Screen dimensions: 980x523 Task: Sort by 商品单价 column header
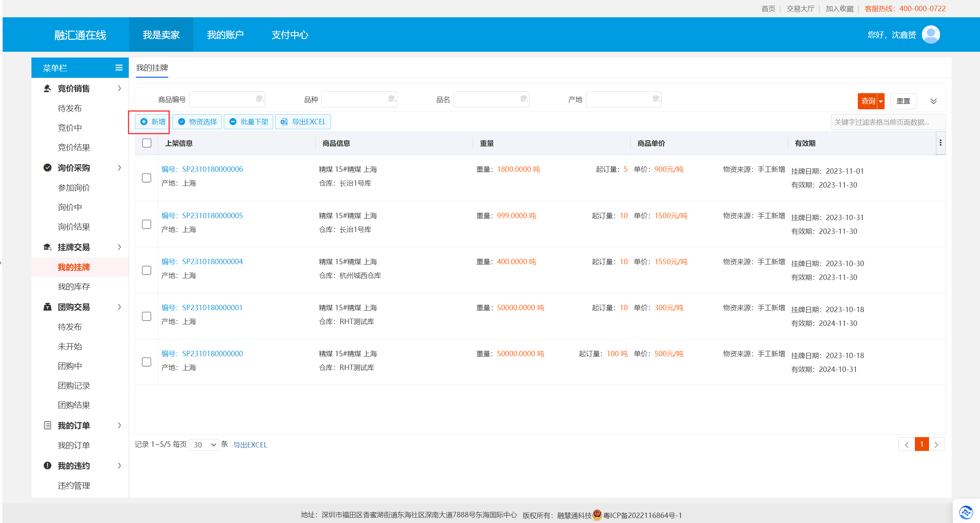[x=651, y=143]
